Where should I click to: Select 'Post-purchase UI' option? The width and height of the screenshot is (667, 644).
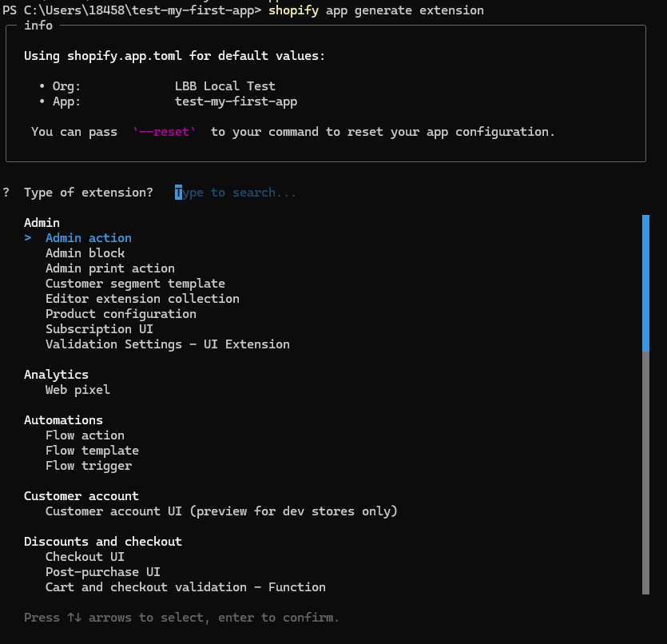[x=103, y=571]
